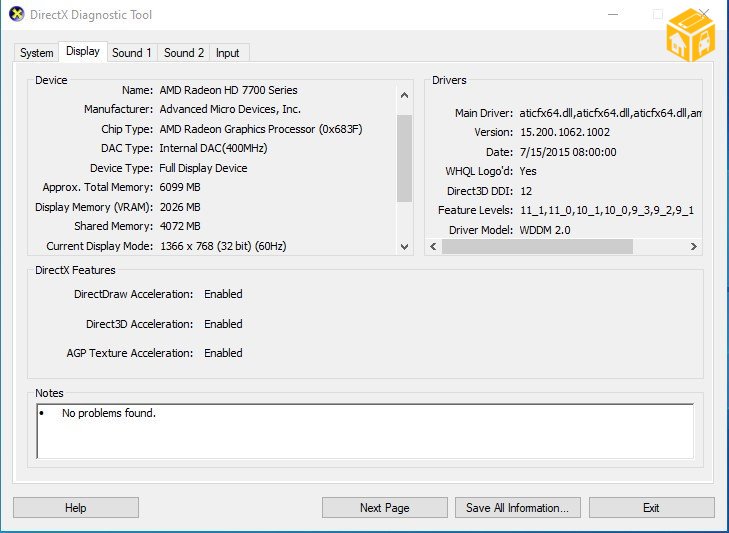Click the DirectX Diagnostic Tool title icon

tap(16, 14)
